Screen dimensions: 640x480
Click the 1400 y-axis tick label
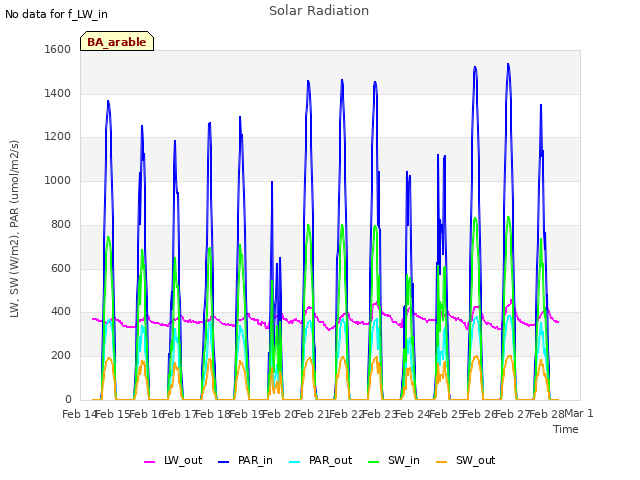pos(58,93)
